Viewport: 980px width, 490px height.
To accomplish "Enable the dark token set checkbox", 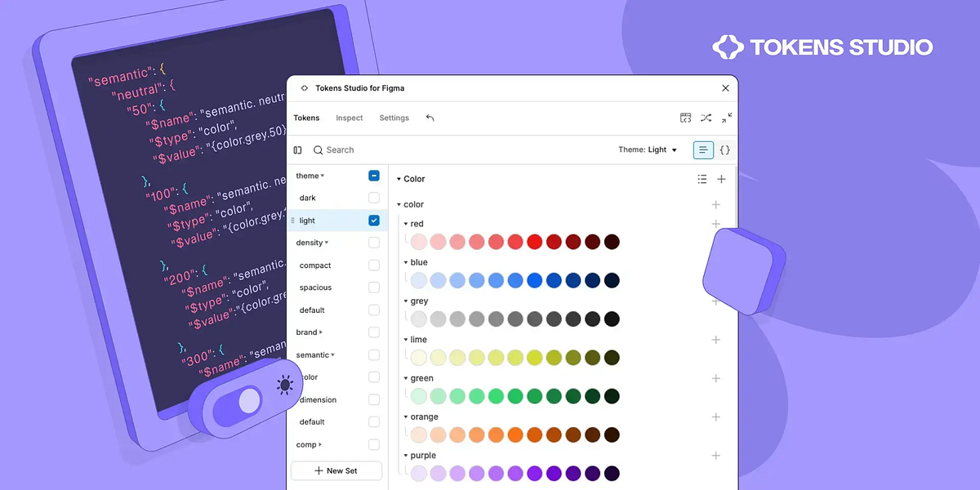I will [x=374, y=198].
